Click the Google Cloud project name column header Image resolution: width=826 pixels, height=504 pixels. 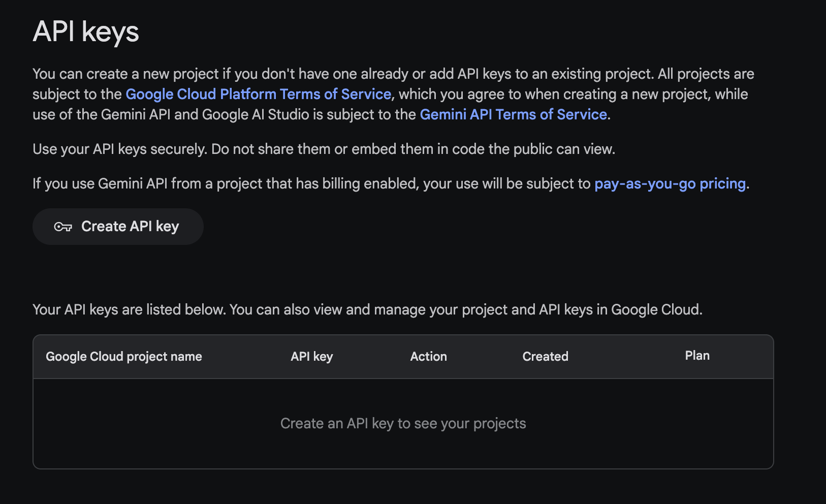click(124, 357)
